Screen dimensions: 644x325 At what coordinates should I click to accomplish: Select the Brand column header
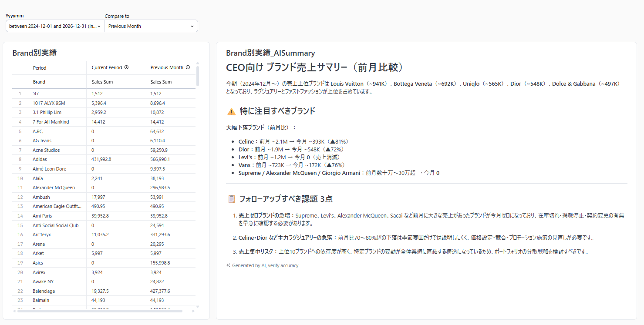tap(39, 82)
